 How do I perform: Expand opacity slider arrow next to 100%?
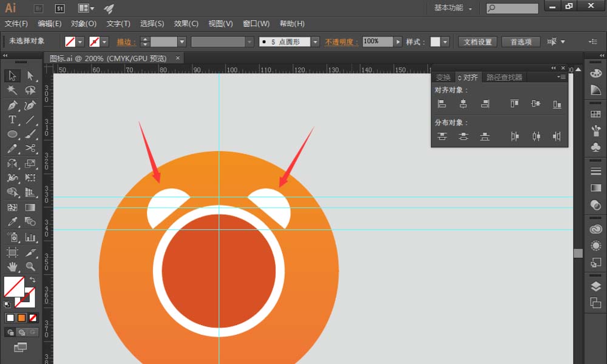click(x=398, y=42)
